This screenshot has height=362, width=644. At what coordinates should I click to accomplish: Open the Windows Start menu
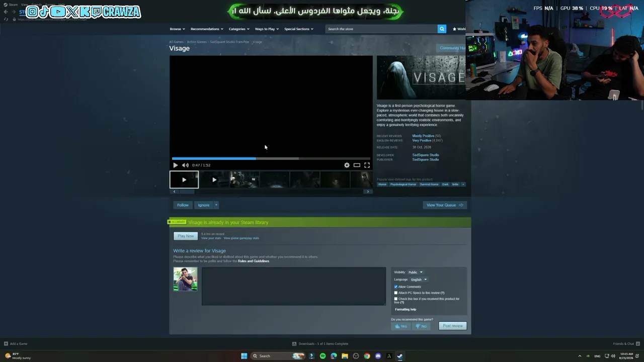[244, 356]
